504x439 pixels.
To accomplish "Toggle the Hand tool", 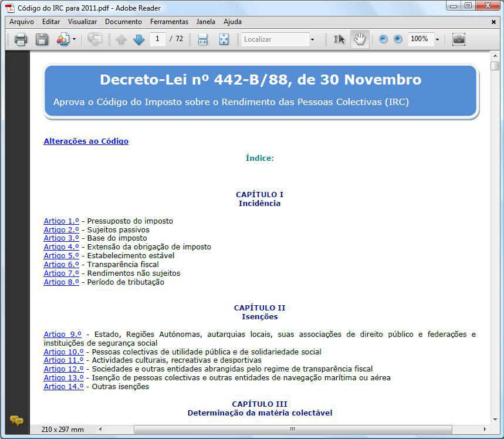I will (359, 39).
